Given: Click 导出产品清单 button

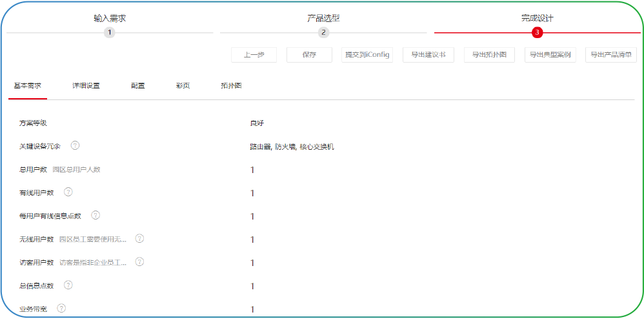Looking at the screenshot, I should [611, 55].
